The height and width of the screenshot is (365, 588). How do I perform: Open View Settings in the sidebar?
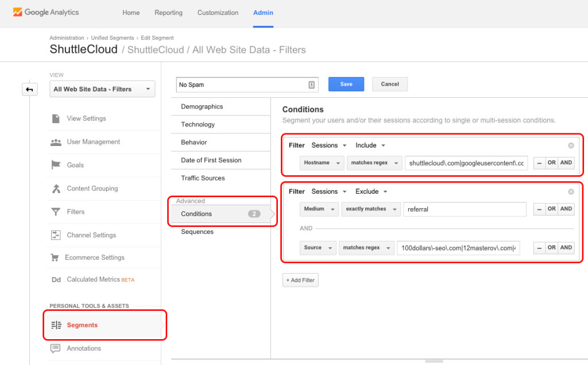[86, 118]
